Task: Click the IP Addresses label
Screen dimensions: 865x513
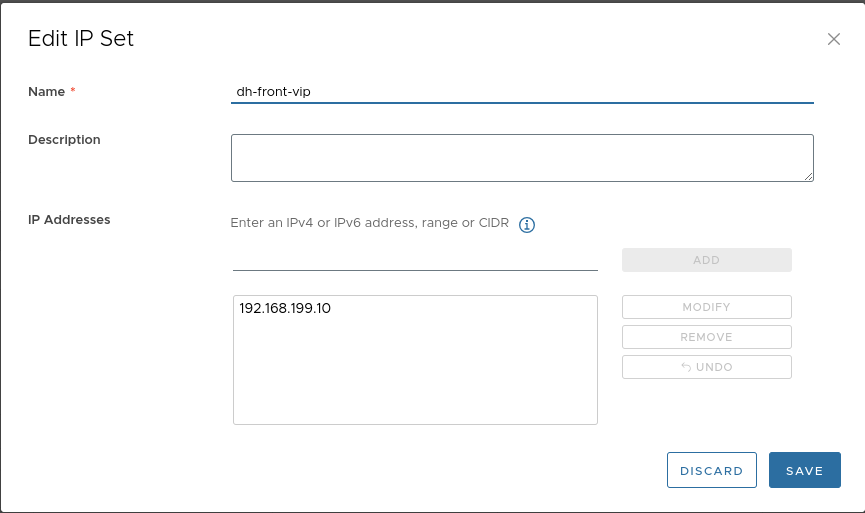Action: click(69, 220)
